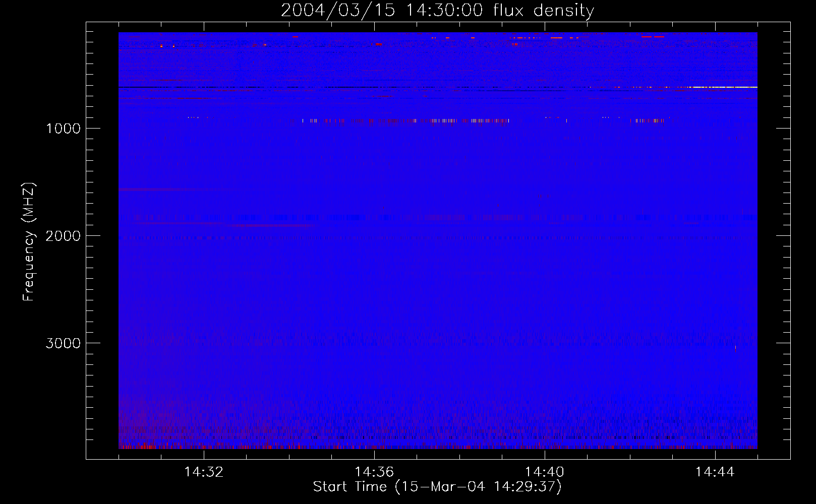Pick the "14:40" time tick label
Viewport: 816px width, 504px height.
pyautogui.click(x=545, y=472)
